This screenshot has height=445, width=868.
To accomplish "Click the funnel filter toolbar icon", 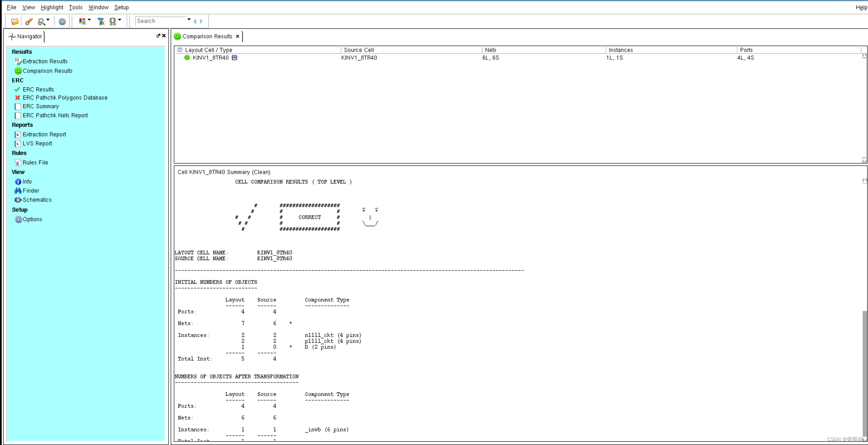I will [101, 21].
